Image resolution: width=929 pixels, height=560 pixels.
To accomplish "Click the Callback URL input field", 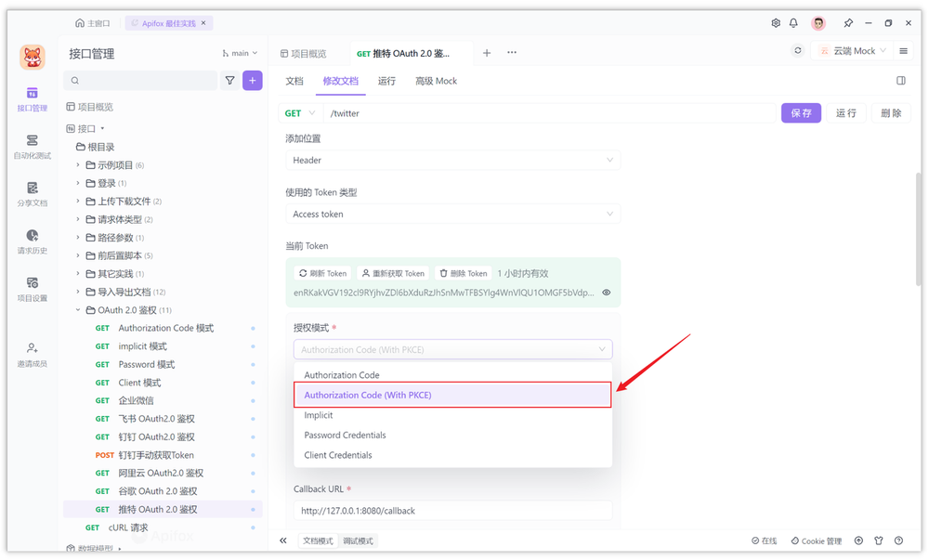I will coord(452,510).
